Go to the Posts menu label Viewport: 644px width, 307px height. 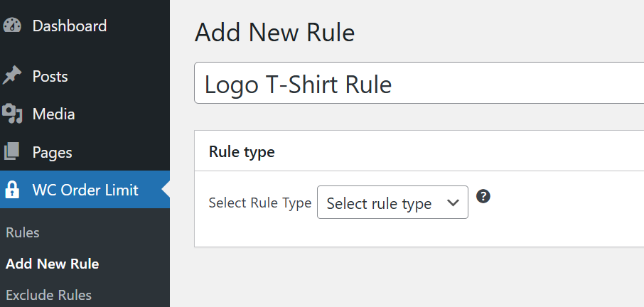tap(50, 76)
